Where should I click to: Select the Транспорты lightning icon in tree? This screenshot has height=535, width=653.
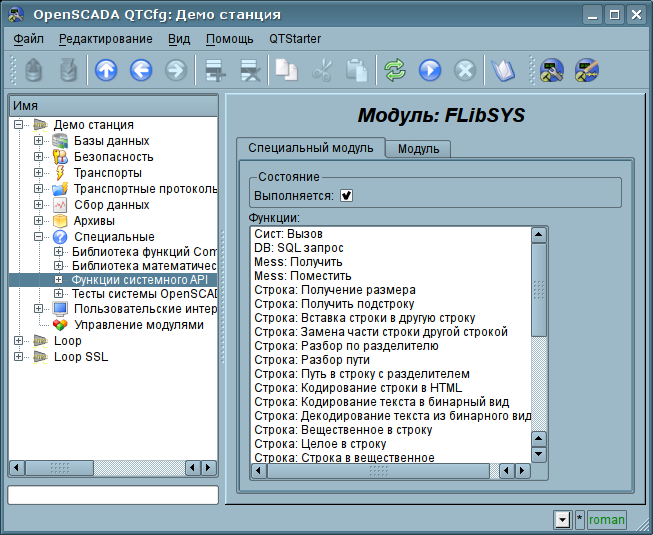coord(60,173)
